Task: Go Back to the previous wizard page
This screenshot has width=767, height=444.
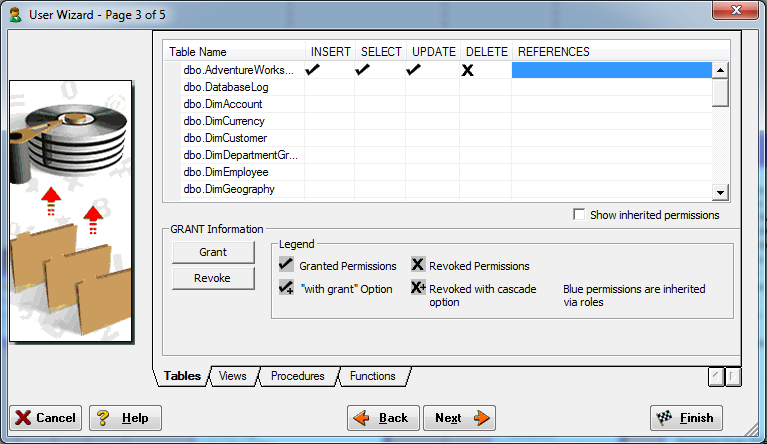Action: pos(383,418)
